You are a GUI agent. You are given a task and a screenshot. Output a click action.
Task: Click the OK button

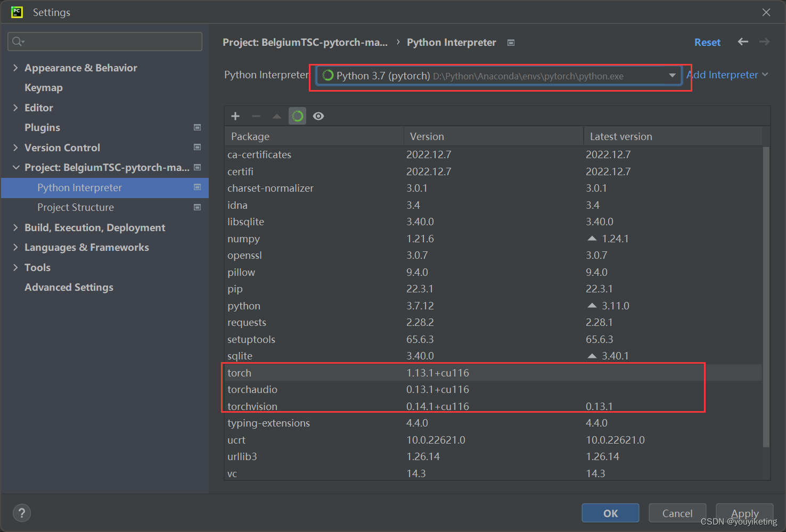click(610, 513)
